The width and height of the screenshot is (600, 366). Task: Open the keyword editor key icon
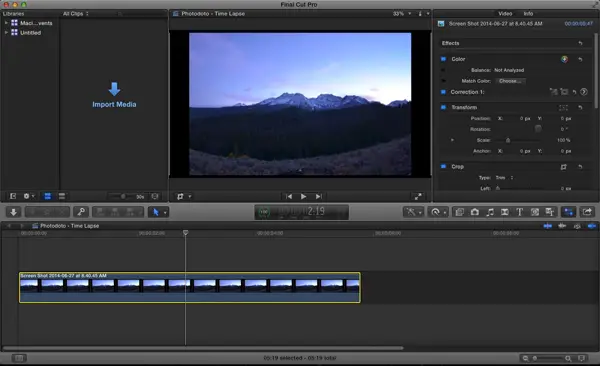[x=81, y=212]
